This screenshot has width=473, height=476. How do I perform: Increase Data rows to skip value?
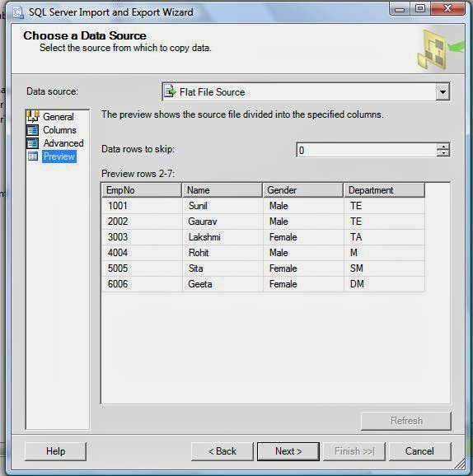click(443, 147)
